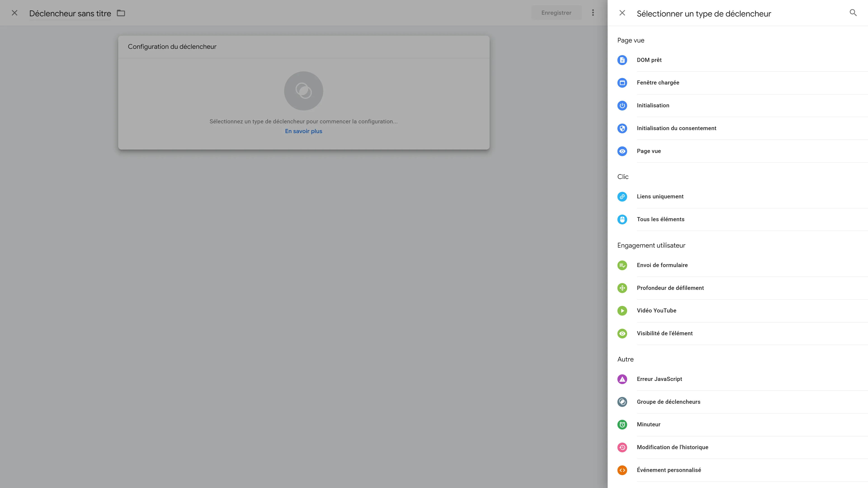The width and height of the screenshot is (868, 488).
Task: Click the Erreur JavaScript warning icon
Action: pyautogui.click(x=622, y=379)
